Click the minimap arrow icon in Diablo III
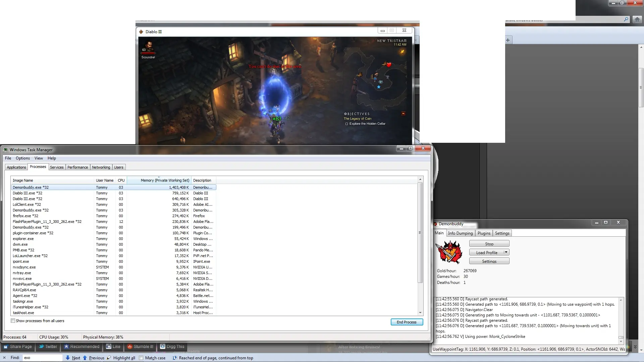644x362 pixels. point(402,52)
